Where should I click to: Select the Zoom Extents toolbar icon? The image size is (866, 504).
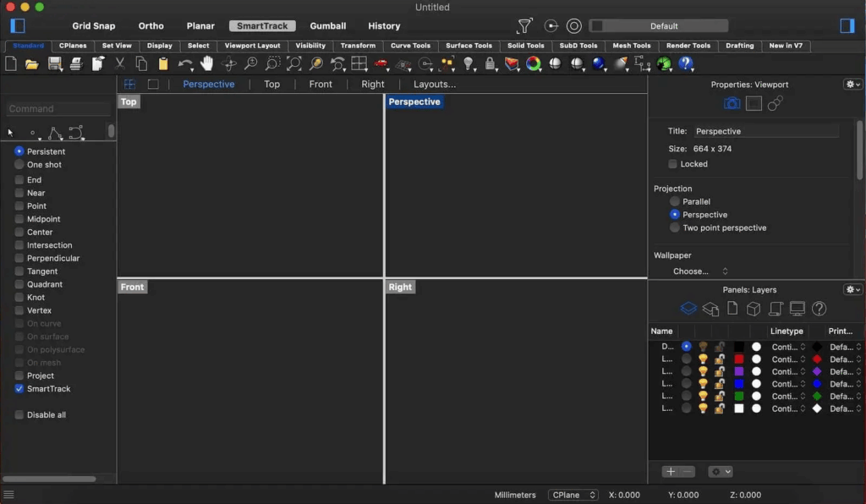[294, 63]
